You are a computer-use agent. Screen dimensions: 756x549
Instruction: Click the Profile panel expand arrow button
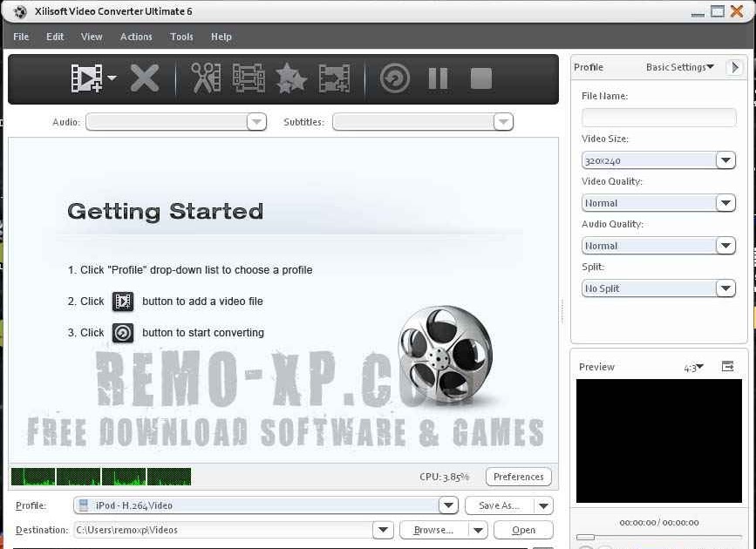[735, 67]
